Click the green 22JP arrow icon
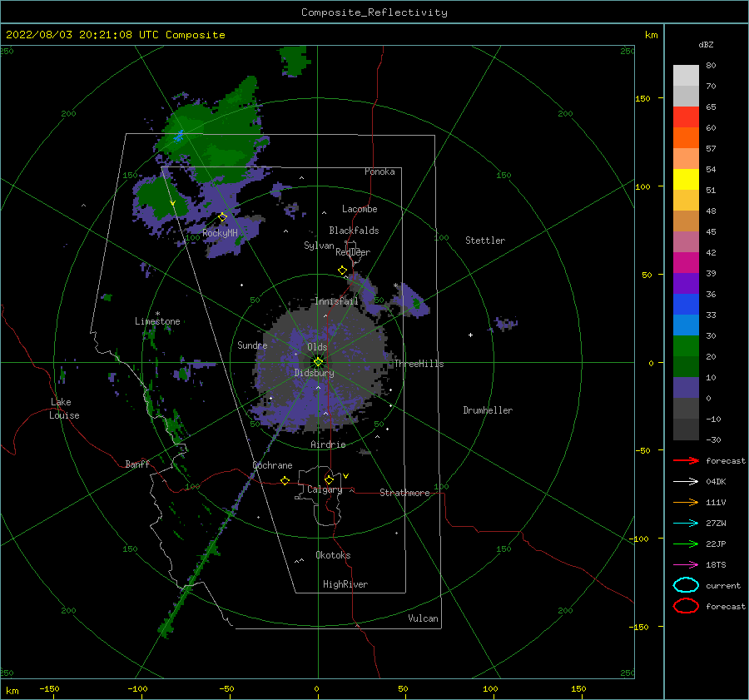The width and height of the screenshot is (749, 700). 686,544
